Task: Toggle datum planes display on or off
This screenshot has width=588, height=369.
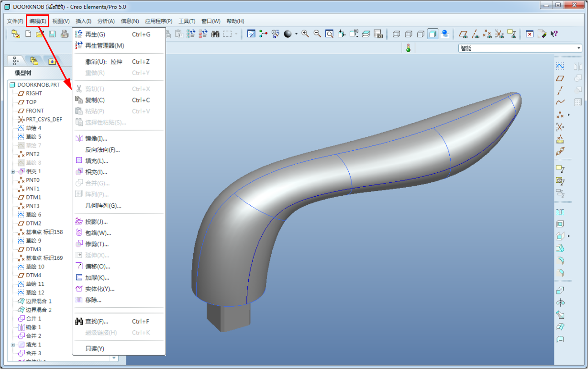Action: click(x=463, y=34)
